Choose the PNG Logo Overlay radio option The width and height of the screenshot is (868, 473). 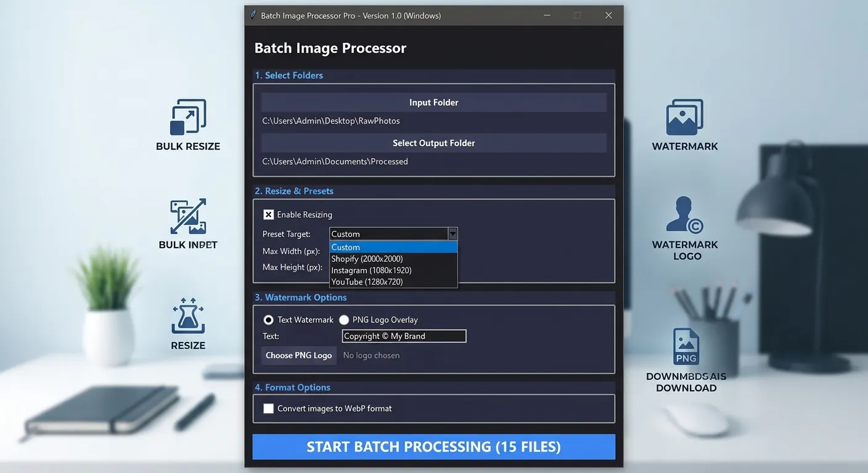coord(344,320)
